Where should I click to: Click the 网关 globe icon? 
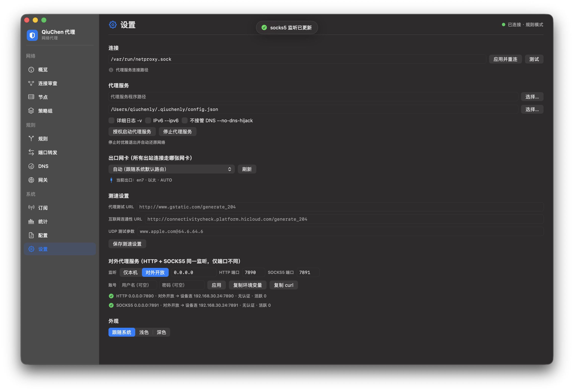coord(31,180)
